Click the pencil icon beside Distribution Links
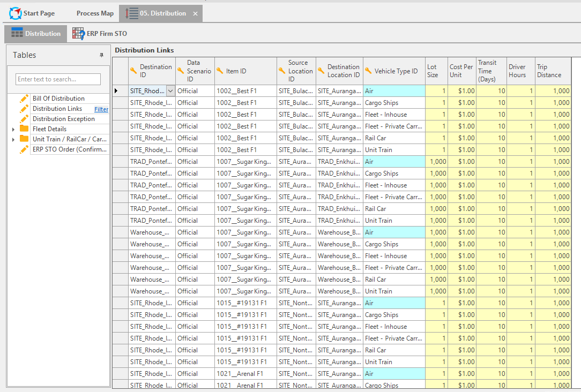 point(24,109)
